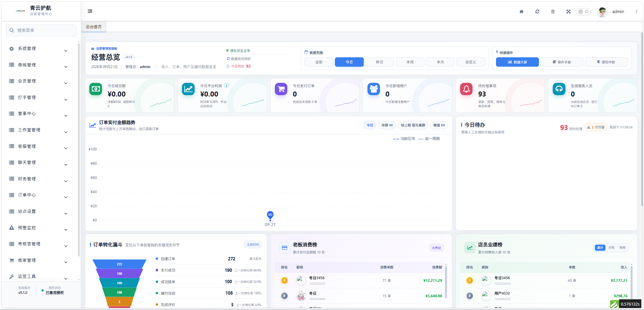Click the 在线服务人员 headset icon
Screen dimensions: 644x310
click(559, 89)
